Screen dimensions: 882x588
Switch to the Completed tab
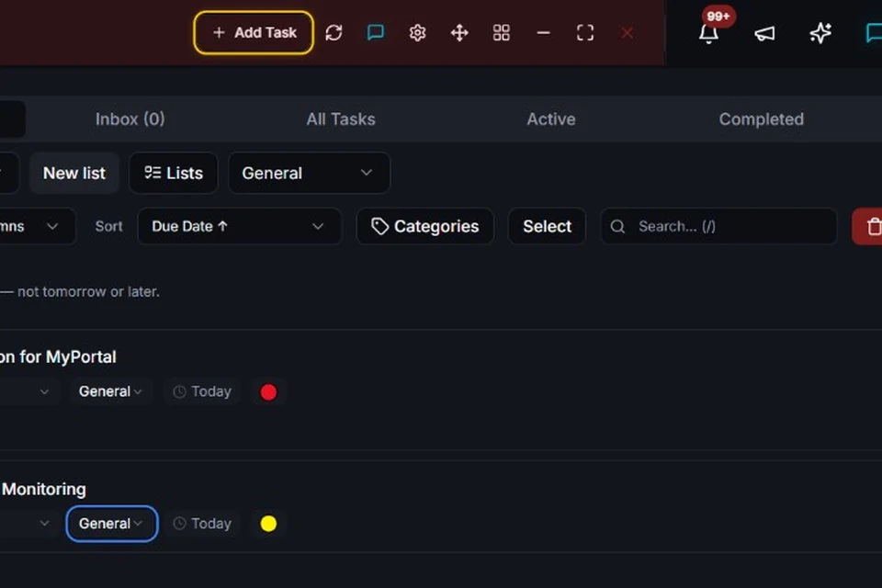(762, 119)
